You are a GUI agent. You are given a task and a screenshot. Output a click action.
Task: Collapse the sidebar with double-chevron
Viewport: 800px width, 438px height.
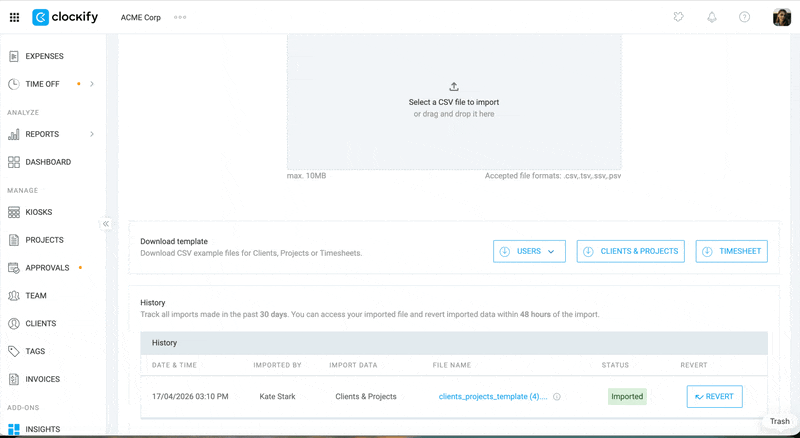tap(106, 224)
